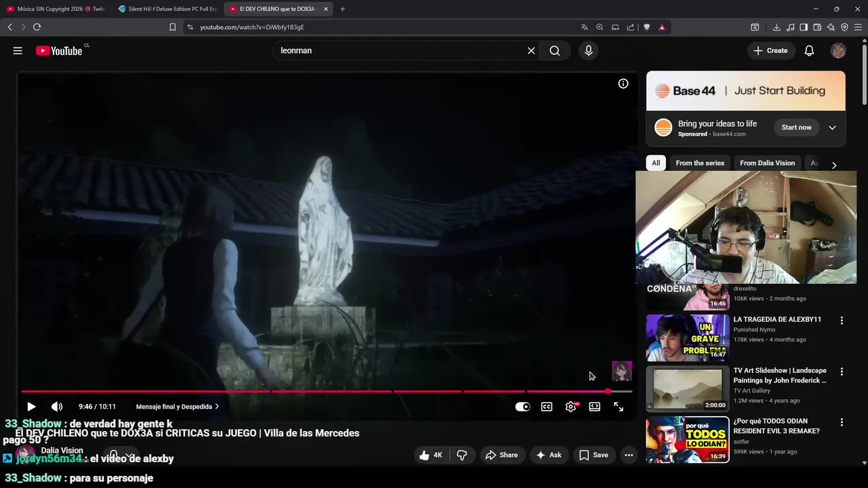
Task: Seek on the red video progress bar
Action: (326, 391)
